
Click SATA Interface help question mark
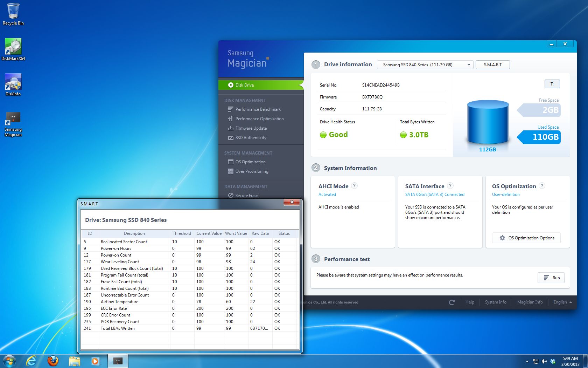[x=450, y=186]
